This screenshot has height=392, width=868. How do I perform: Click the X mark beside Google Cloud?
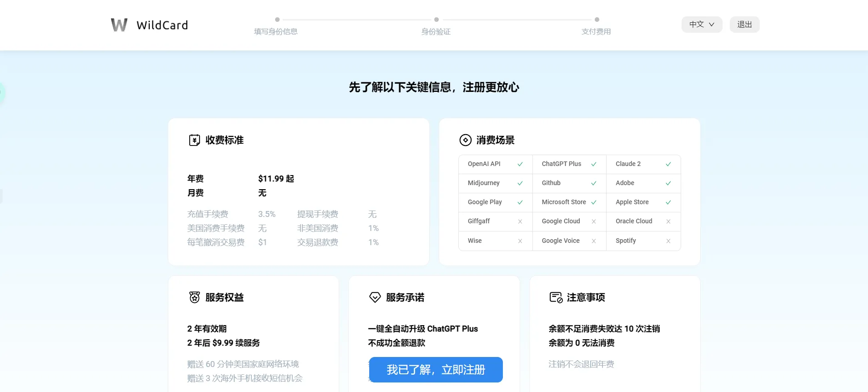[x=593, y=221]
